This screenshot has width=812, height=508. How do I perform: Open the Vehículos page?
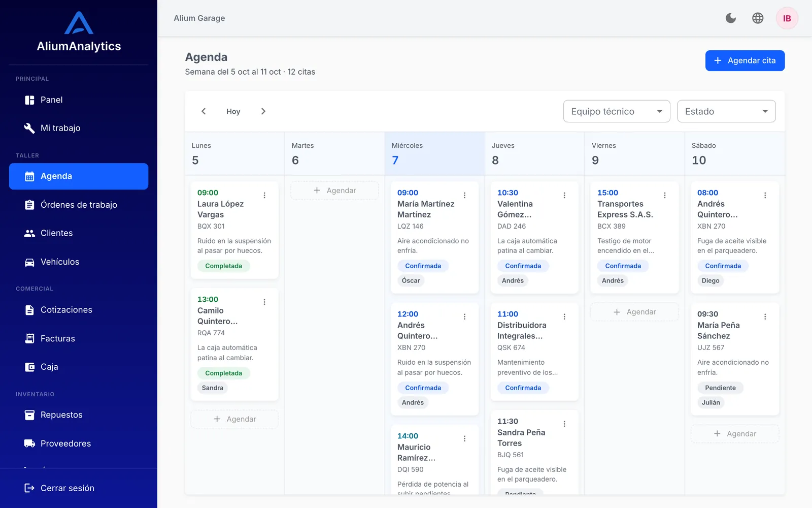(79, 262)
